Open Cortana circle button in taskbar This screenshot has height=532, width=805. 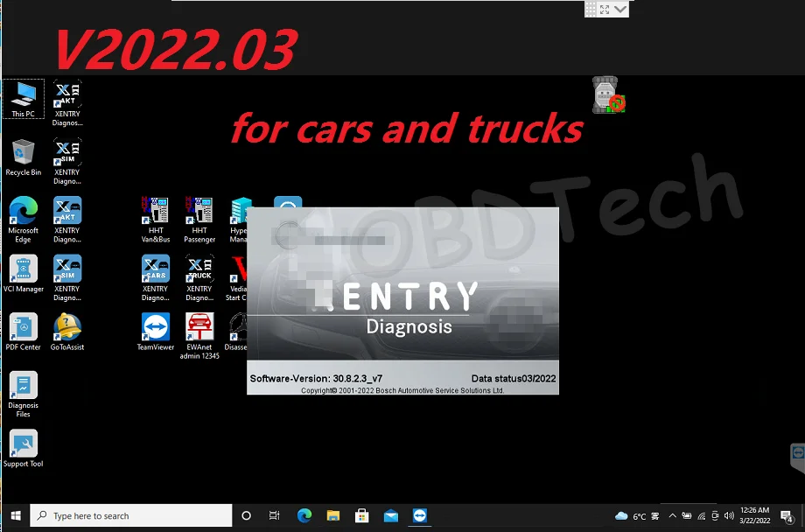coord(247,515)
